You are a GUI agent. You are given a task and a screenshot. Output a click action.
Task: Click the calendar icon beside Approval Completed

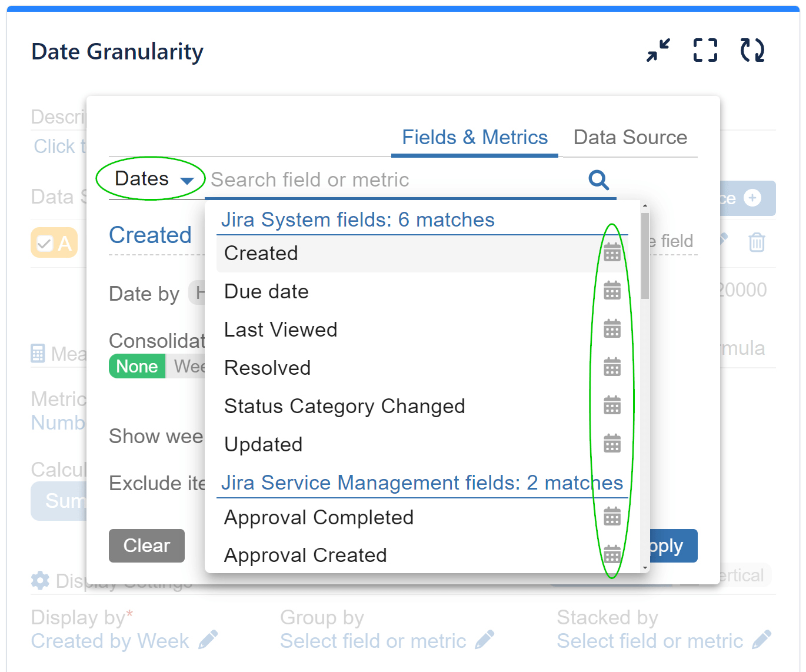(x=612, y=517)
